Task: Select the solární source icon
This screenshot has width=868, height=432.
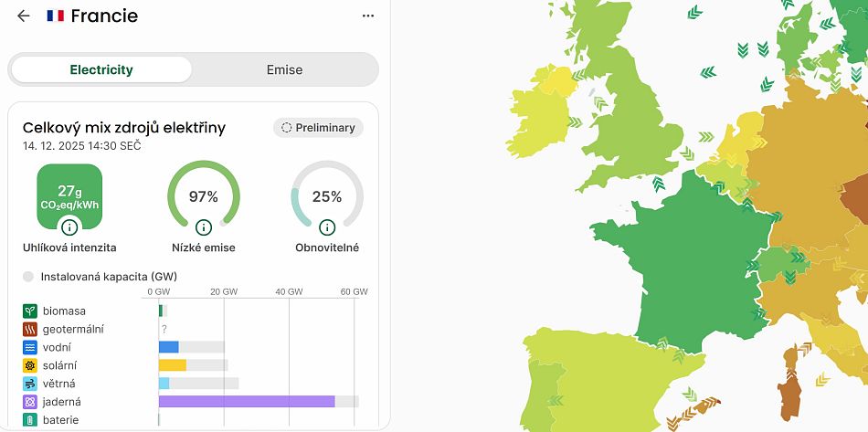Action: [x=29, y=365]
